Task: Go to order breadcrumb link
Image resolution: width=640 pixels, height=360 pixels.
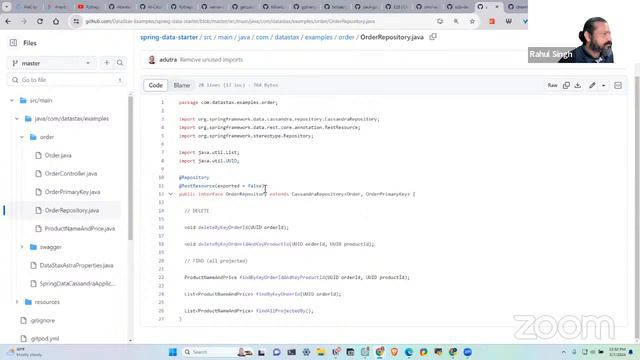Action: point(346,37)
